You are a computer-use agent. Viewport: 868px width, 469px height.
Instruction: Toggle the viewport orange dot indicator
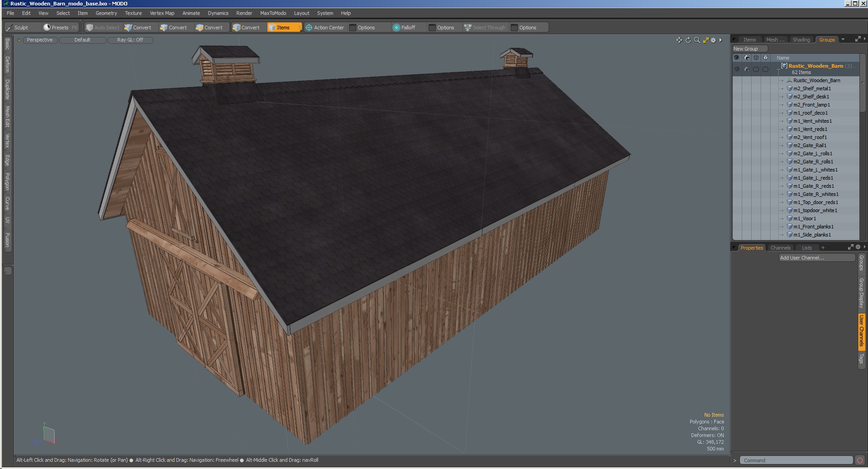[19, 40]
